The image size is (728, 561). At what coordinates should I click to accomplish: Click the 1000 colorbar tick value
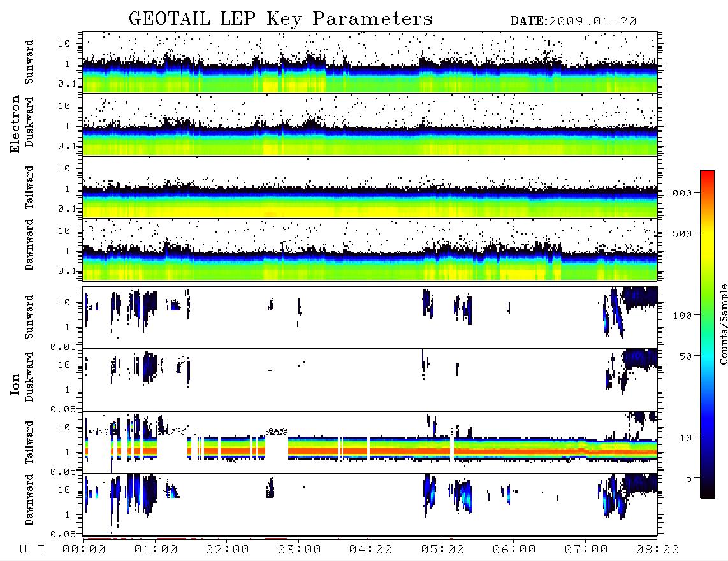(680, 193)
